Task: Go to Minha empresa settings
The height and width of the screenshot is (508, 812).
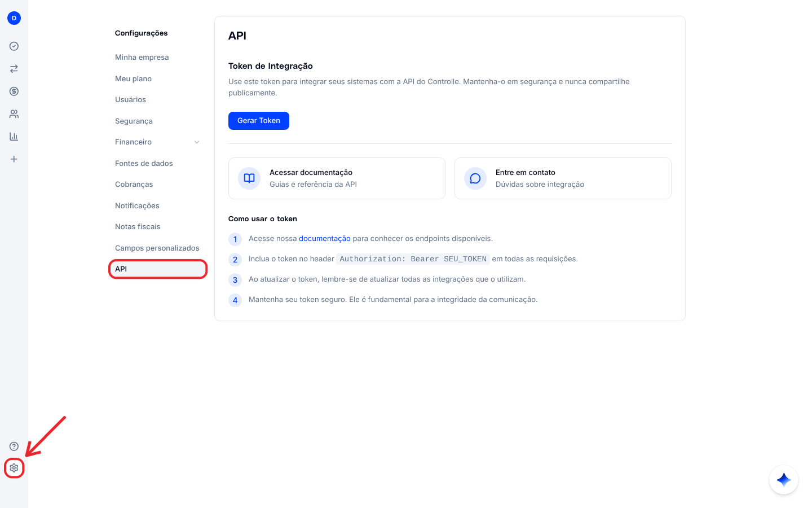Action: click(142, 58)
